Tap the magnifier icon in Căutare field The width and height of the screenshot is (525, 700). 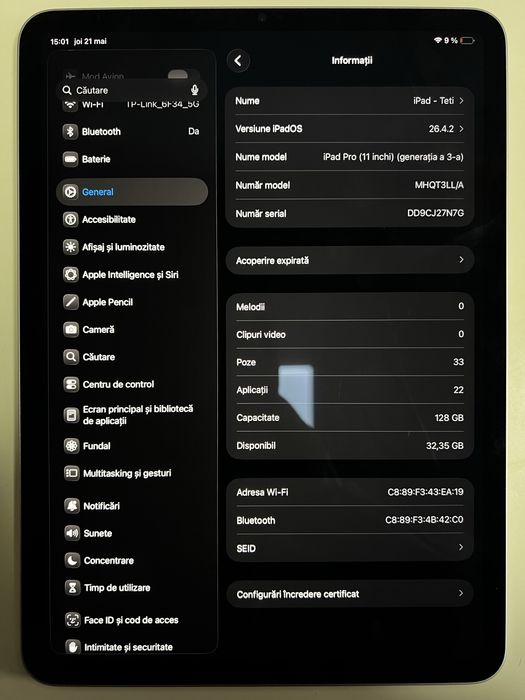coord(67,90)
